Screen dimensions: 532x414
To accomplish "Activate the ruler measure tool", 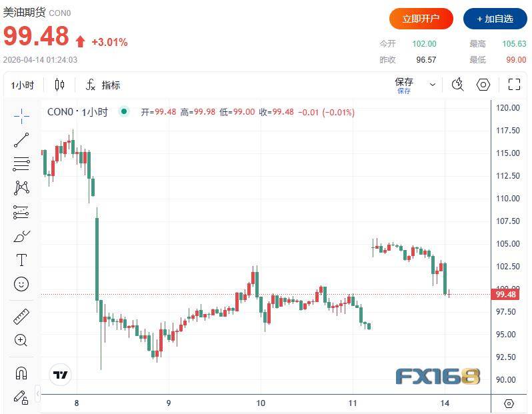I will tap(21, 316).
